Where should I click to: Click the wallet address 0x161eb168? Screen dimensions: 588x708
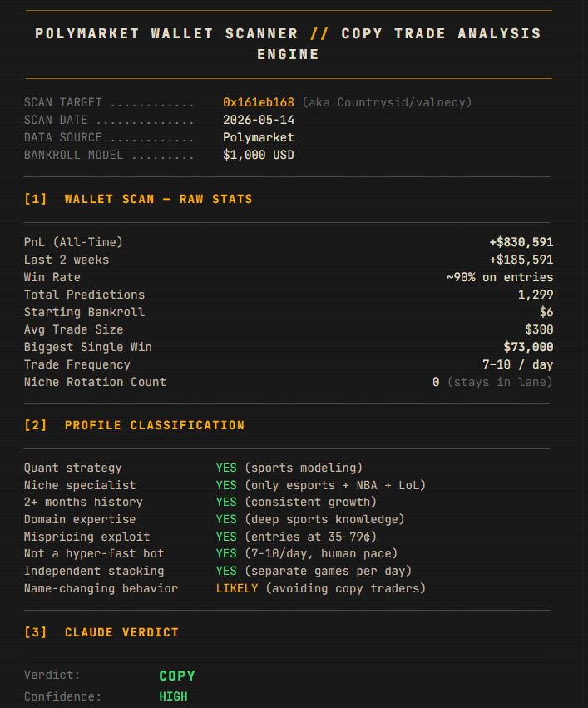pyautogui.click(x=258, y=102)
